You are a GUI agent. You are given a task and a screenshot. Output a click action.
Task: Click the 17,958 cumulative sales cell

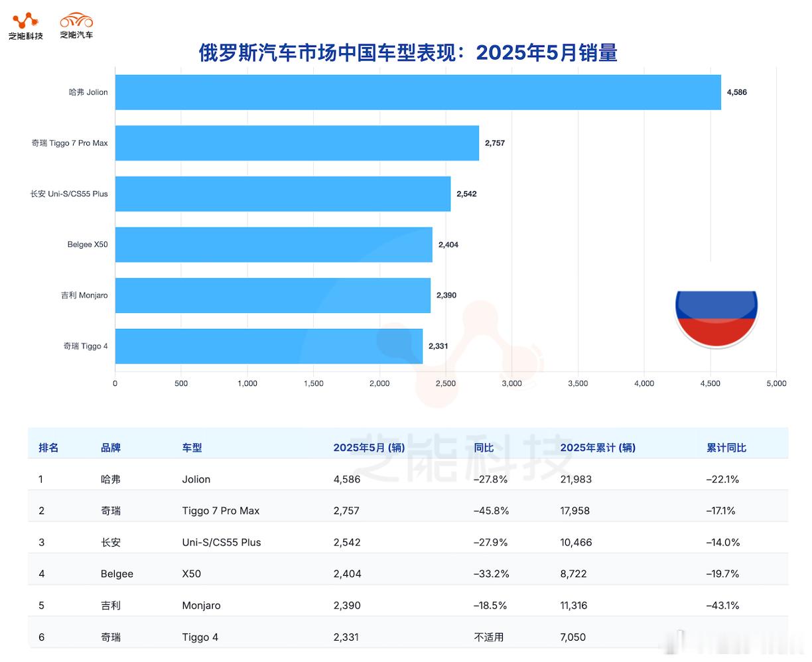tap(575, 511)
